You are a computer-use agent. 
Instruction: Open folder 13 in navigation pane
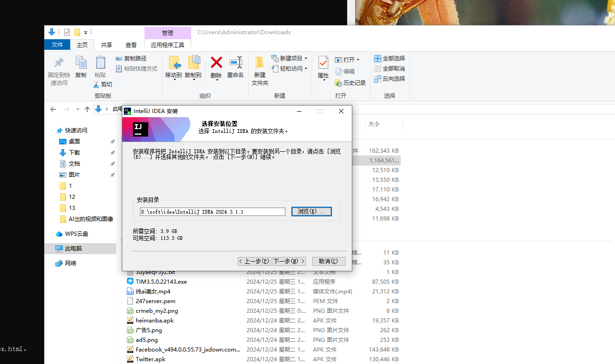pos(67,208)
